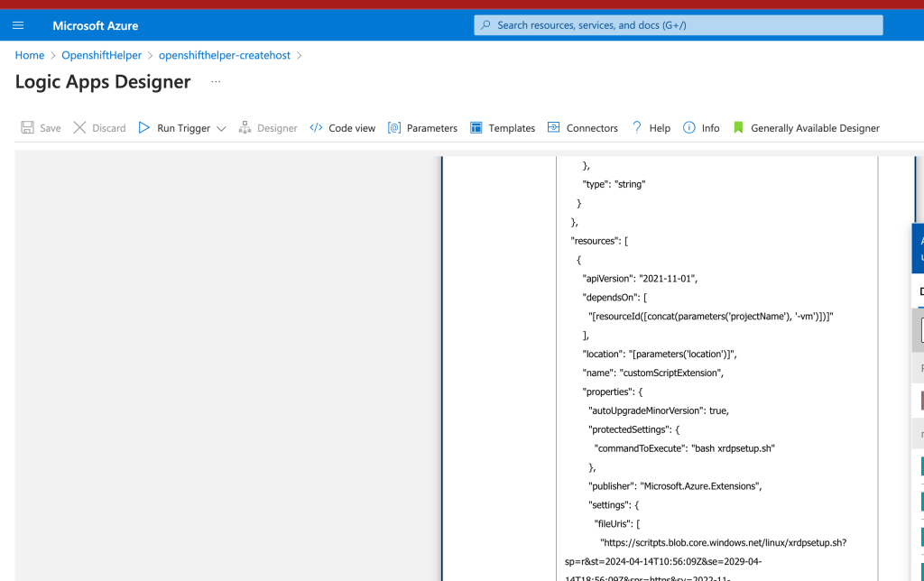This screenshot has width=924, height=581.
Task: Click the "apiVersion": "2021-11-01" line
Action: [640, 279]
